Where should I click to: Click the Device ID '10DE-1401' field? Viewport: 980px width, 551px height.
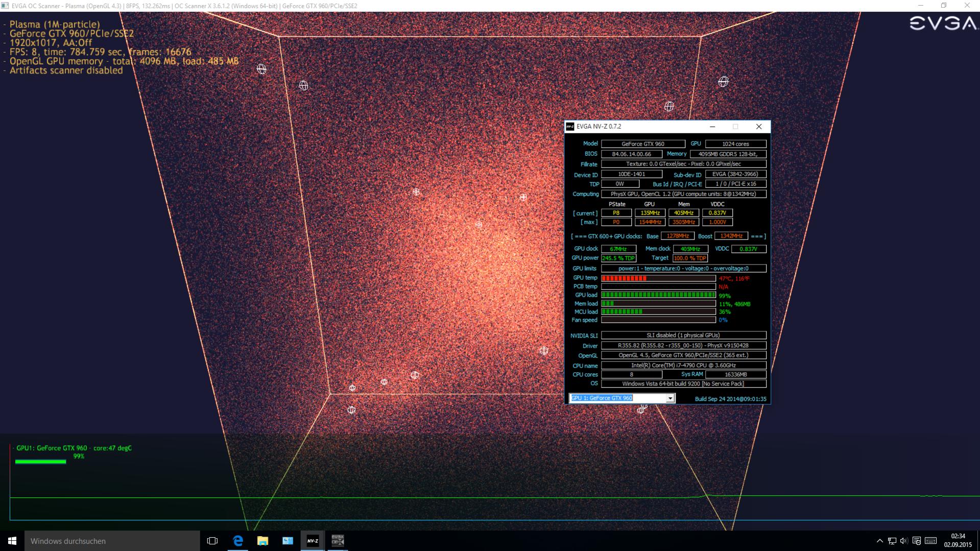632,174
